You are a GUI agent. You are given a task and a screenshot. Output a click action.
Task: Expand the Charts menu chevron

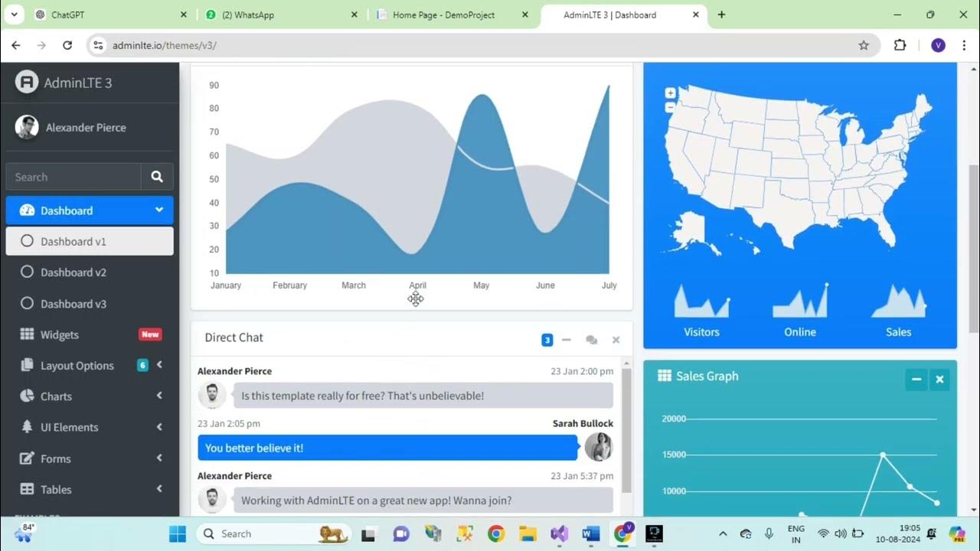point(159,396)
